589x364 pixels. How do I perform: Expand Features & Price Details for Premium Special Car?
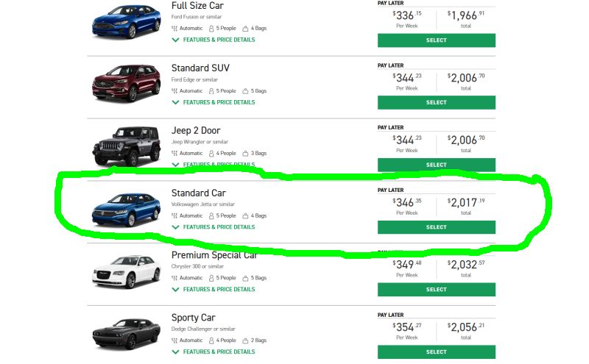point(219,289)
